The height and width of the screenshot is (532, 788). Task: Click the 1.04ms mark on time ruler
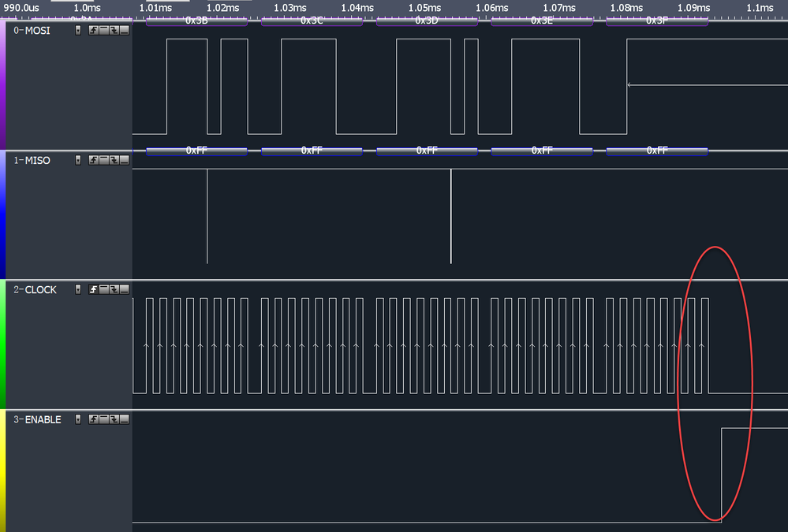click(357, 8)
